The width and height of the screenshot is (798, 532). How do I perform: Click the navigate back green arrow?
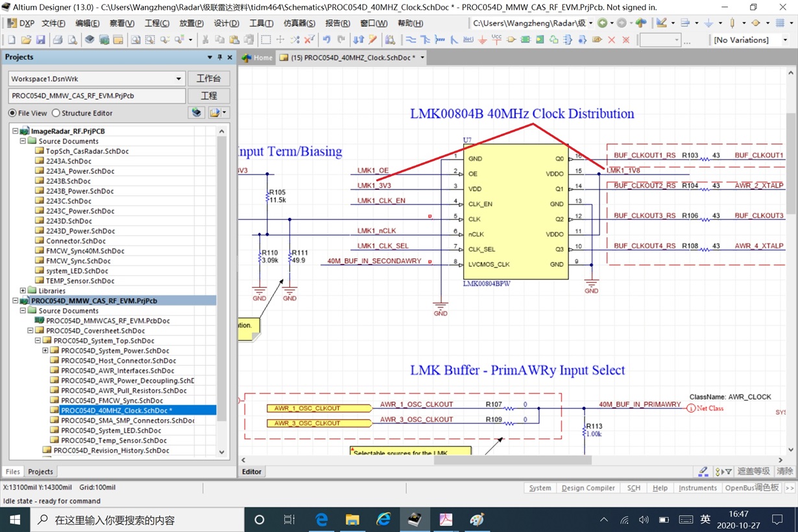[603, 23]
